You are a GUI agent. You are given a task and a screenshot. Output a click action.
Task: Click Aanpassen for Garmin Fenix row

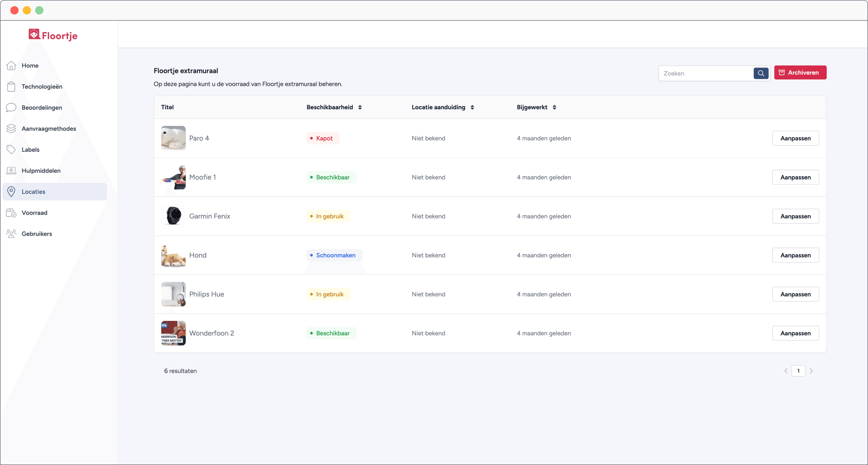[795, 216]
